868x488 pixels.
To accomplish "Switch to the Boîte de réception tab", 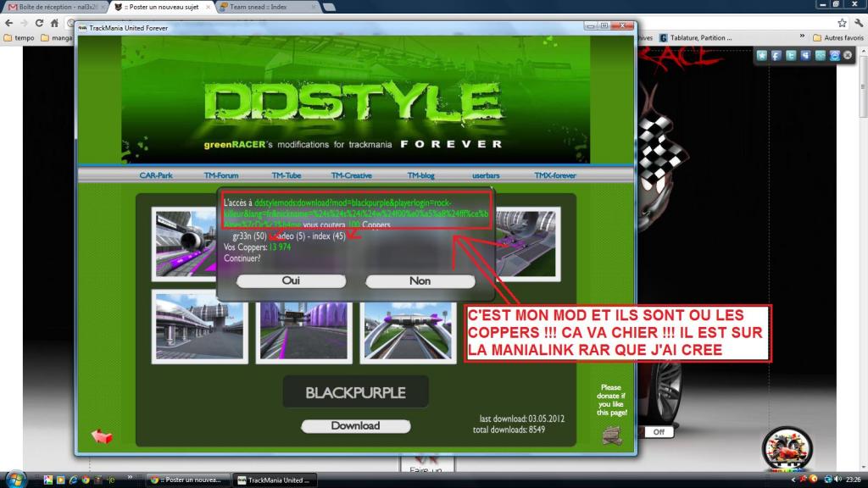I will point(53,7).
